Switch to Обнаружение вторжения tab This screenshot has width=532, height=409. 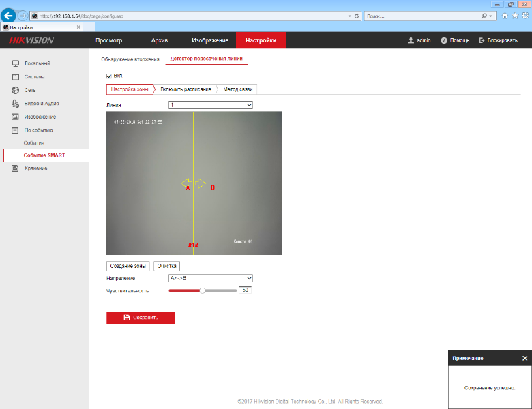130,59
